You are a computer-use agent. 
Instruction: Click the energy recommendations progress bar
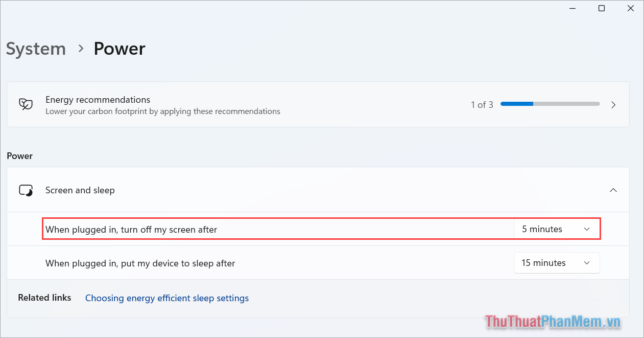click(x=550, y=103)
